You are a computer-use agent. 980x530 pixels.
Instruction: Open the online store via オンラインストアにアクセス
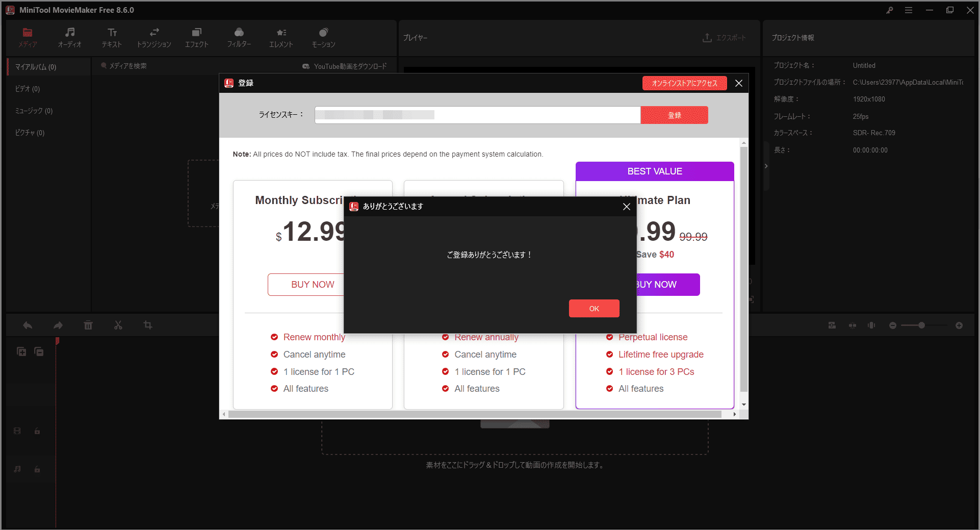tap(684, 83)
